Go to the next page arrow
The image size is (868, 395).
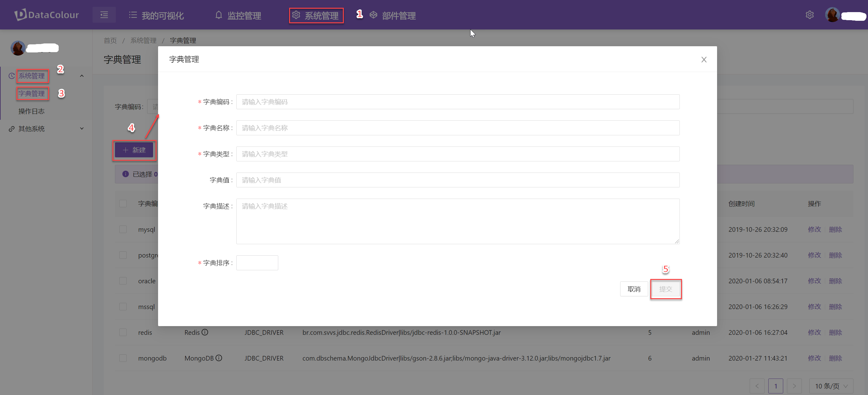click(x=794, y=386)
